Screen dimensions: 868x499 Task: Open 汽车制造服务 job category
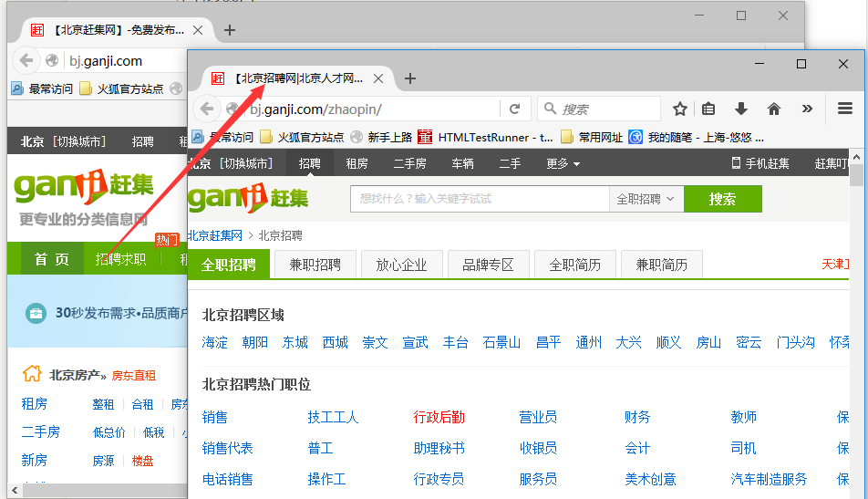tap(769, 479)
